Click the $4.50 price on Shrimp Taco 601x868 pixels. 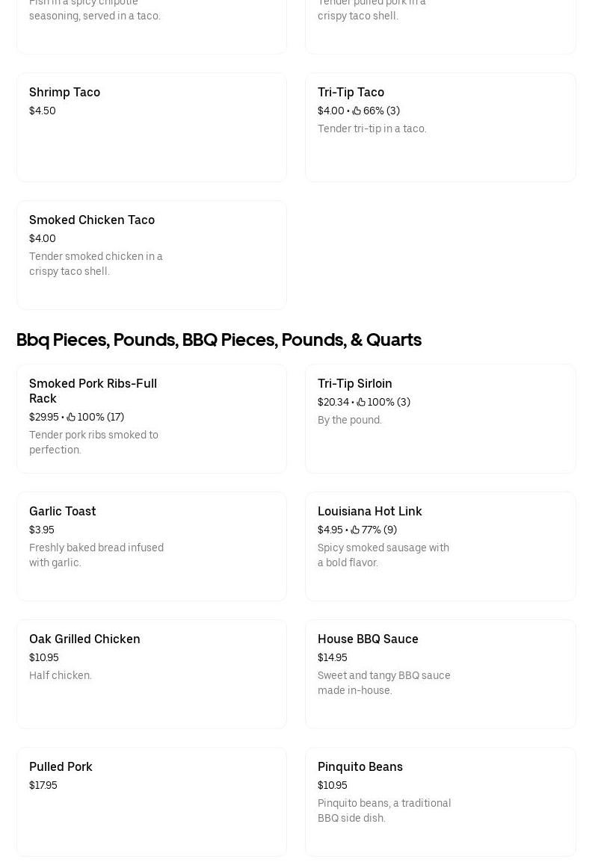pos(42,111)
